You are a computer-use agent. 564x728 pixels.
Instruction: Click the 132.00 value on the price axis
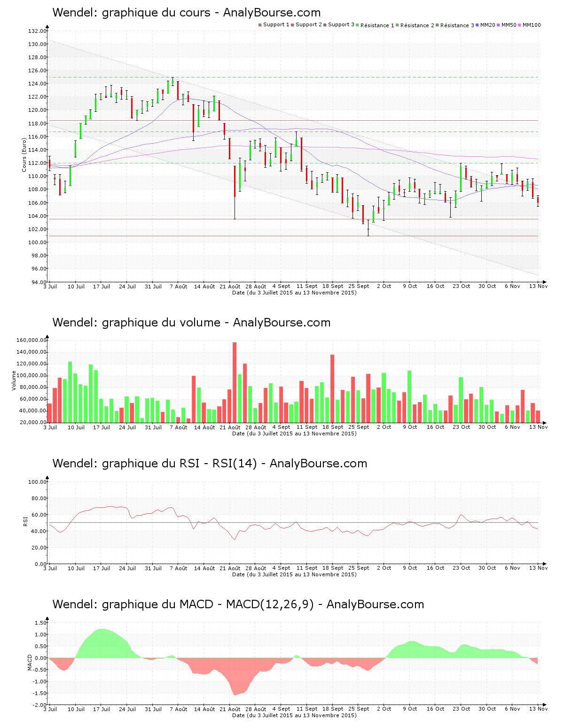click(x=37, y=31)
